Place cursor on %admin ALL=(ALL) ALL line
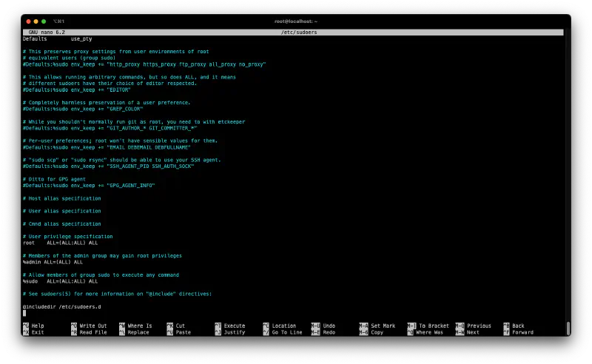The width and height of the screenshot is (592, 364). pyautogui.click(x=53, y=263)
